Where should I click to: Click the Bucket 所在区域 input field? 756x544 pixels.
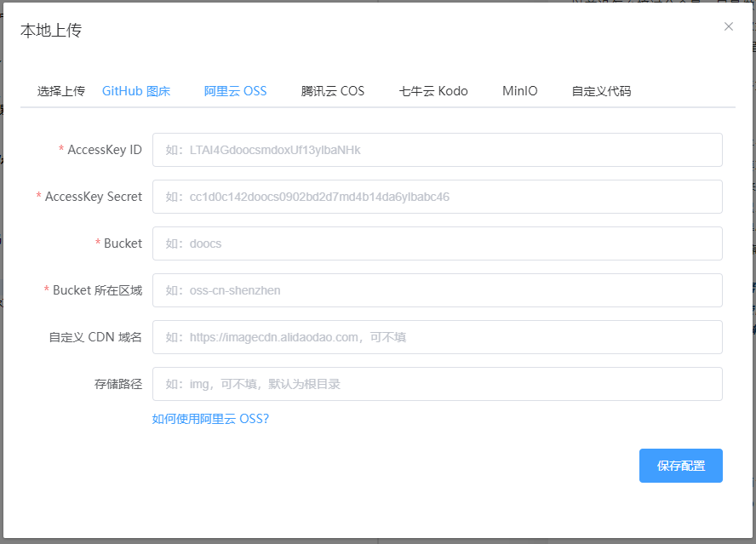click(x=438, y=290)
